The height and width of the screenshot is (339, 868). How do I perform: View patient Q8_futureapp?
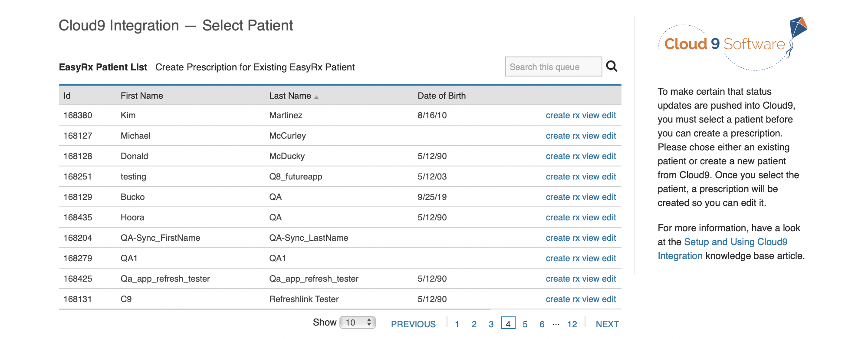click(x=591, y=176)
